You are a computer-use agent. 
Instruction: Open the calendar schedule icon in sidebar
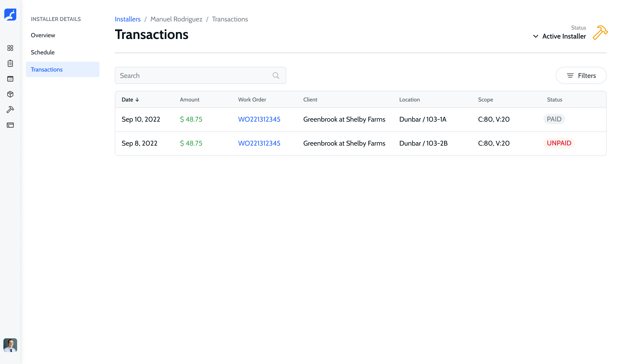coord(10,79)
